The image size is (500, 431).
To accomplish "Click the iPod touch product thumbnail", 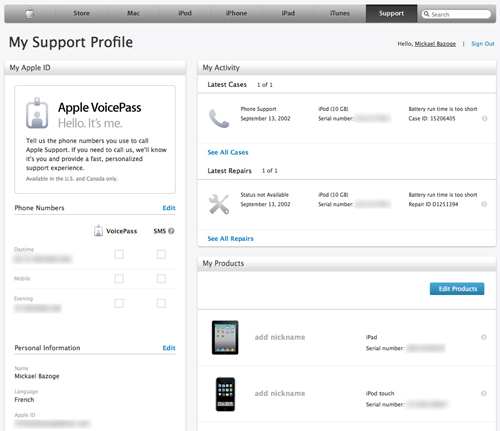I will pos(225,394).
